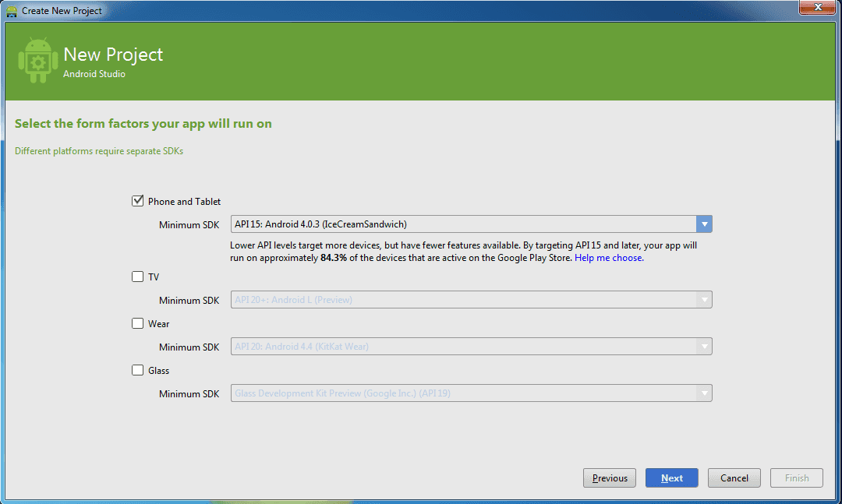This screenshot has height=504, width=842.
Task: Click the Minimum SDK label under Wear
Action: click(x=189, y=347)
